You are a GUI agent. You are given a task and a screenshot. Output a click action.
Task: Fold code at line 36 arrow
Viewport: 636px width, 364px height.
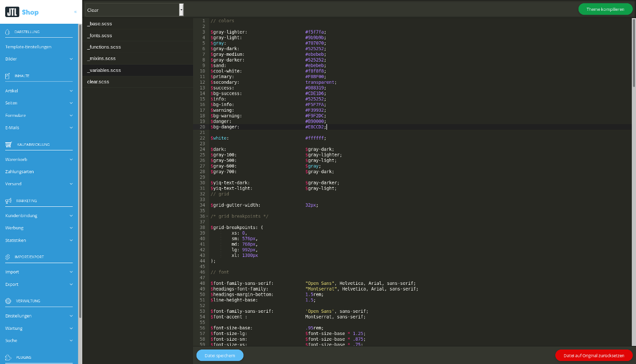(x=207, y=216)
